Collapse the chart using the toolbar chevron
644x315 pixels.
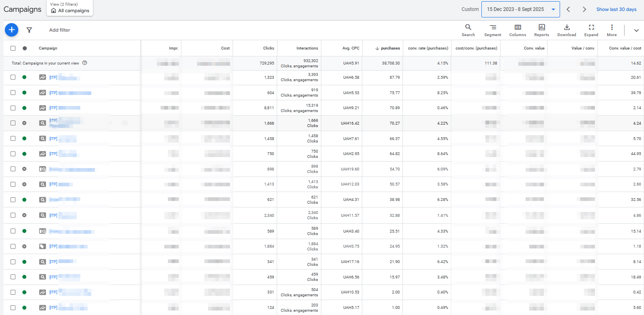coord(636,30)
